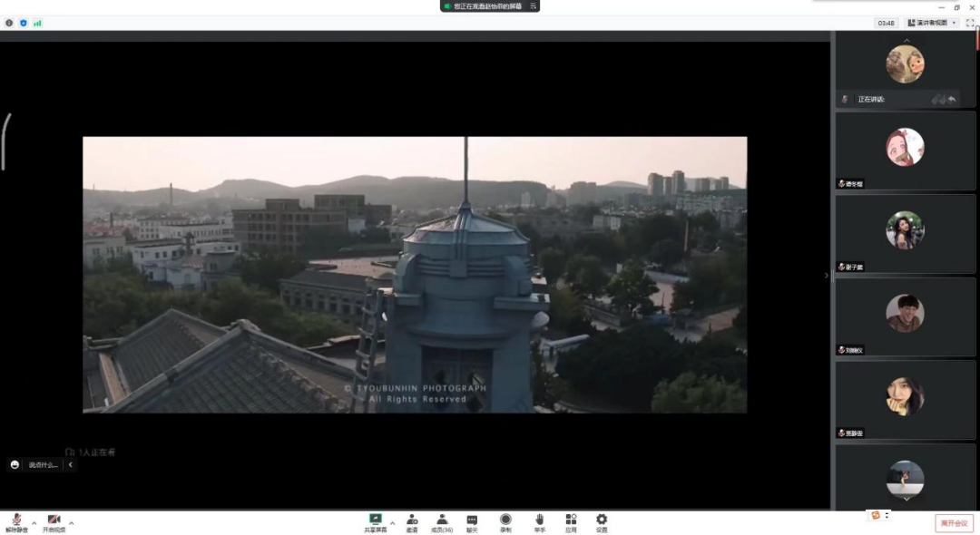The image size is (980, 535).
Task: Unmute the microphone (解除静音)
Action: pos(16,521)
